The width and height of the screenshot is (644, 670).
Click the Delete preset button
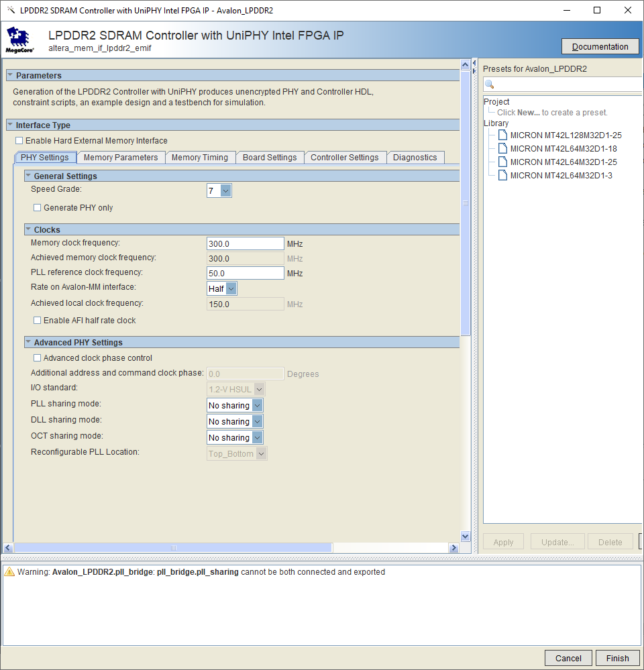pos(610,542)
